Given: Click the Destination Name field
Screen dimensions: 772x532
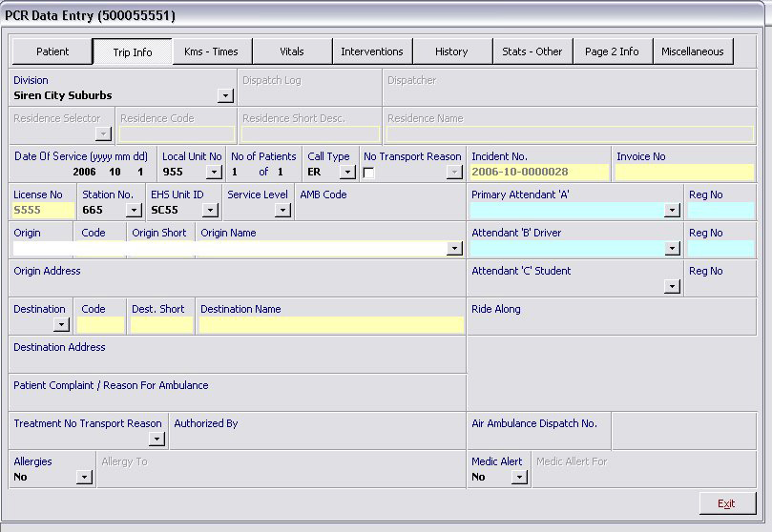Looking at the screenshot, I should [x=330, y=325].
